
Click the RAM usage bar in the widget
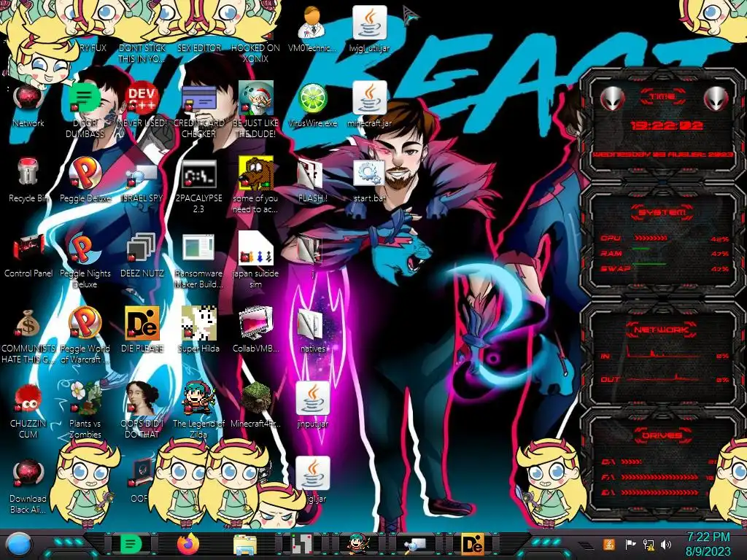pos(641,249)
